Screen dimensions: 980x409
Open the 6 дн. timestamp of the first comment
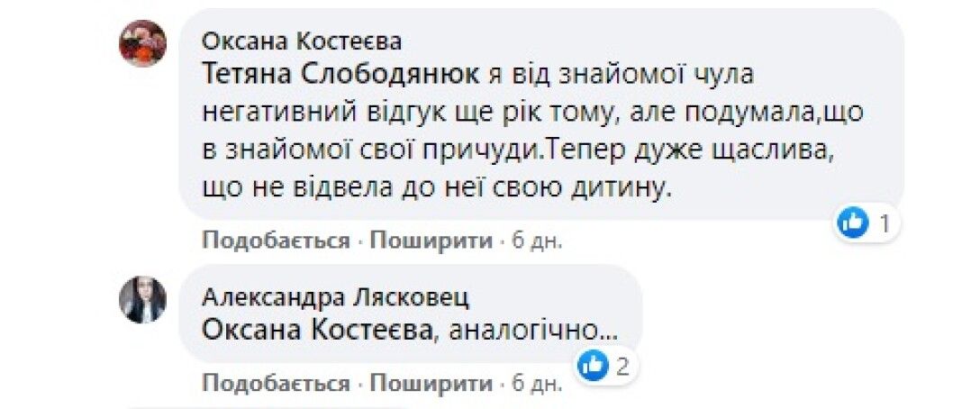pos(537,241)
